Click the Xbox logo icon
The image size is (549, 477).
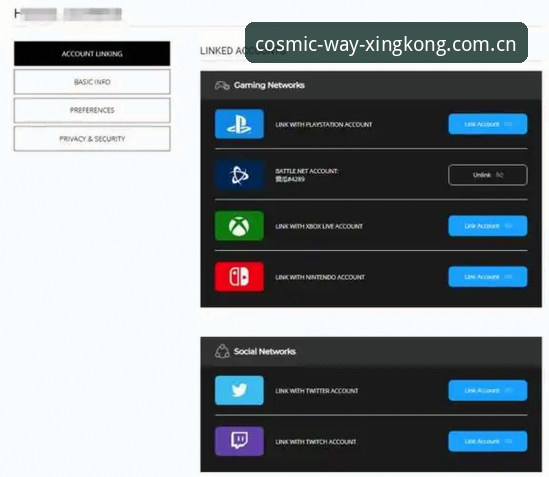point(239,226)
